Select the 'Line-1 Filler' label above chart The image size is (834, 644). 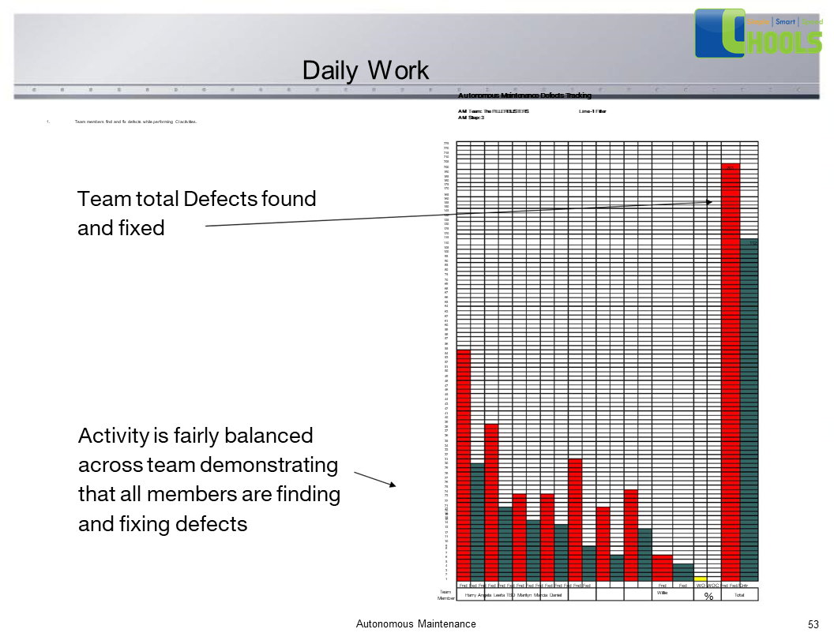click(x=592, y=111)
